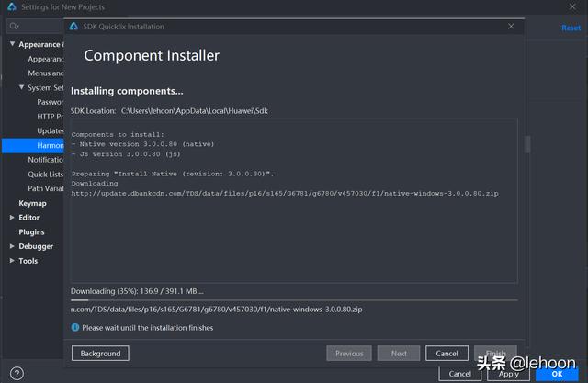Open the Quick Lists settings item

tap(45, 175)
